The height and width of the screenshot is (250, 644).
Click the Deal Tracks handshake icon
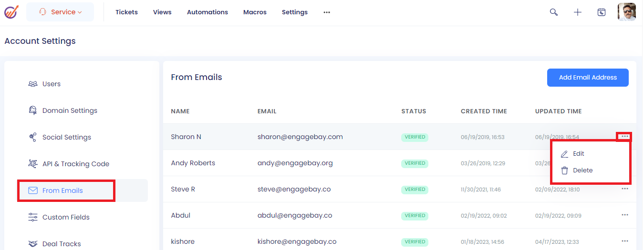(x=33, y=244)
